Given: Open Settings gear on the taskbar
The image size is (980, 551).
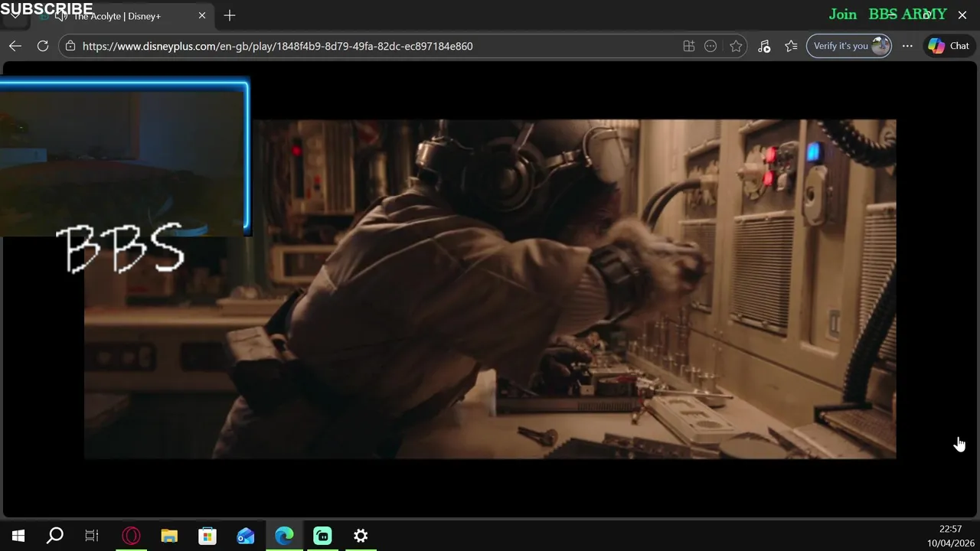Looking at the screenshot, I should [x=361, y=536].
